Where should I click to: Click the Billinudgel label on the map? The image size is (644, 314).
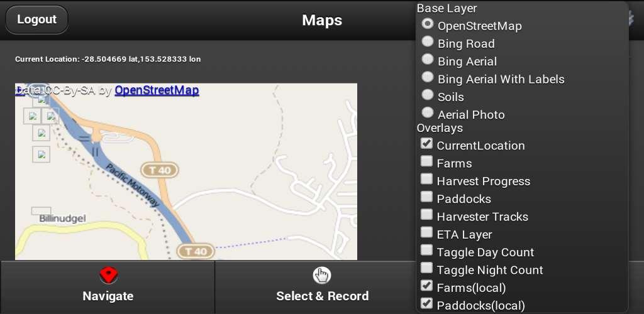pos(62,219)
